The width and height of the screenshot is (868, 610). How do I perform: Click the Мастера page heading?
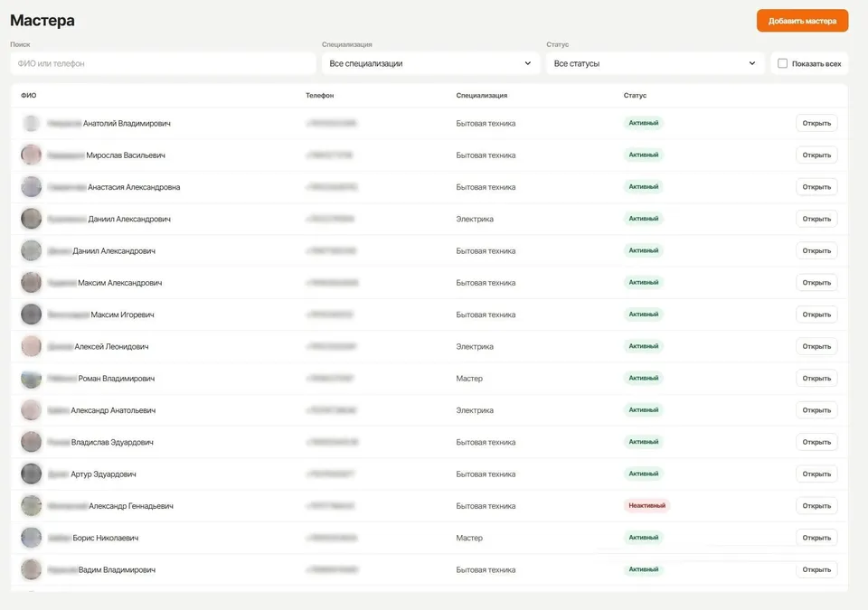click(x=42, y=21)
